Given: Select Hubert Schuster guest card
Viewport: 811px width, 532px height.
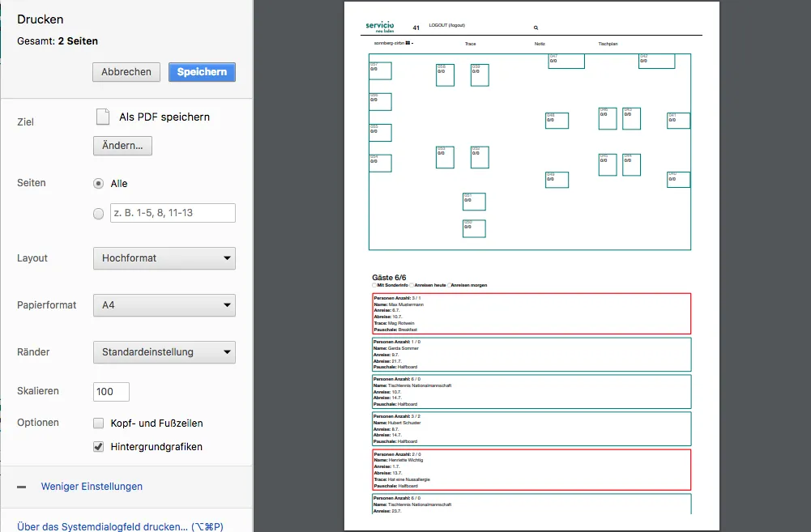Looking at the screenshot, I should tap(531, 428).
